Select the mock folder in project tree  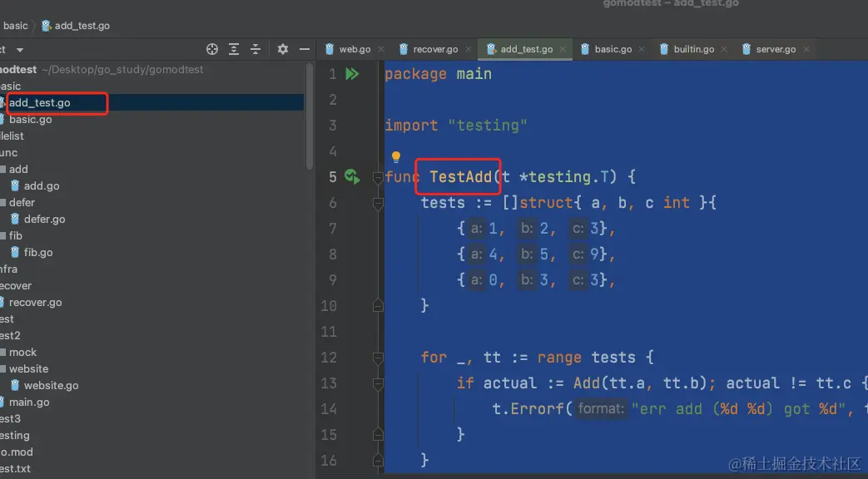pos(22,353)
